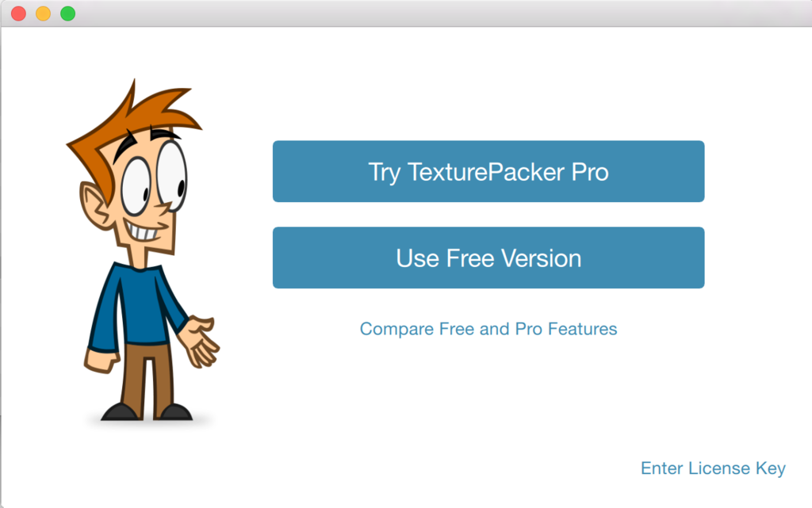Start the Pro trial via blue button

tap(488, 171)
